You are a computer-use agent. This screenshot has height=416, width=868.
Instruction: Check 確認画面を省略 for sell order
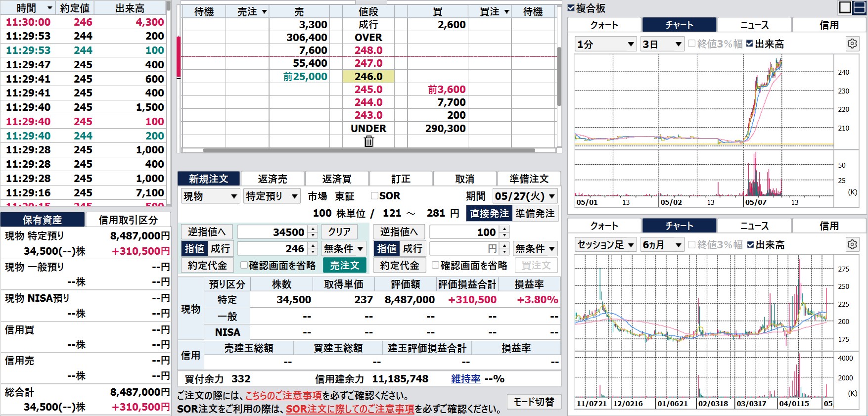coord(244,265)
